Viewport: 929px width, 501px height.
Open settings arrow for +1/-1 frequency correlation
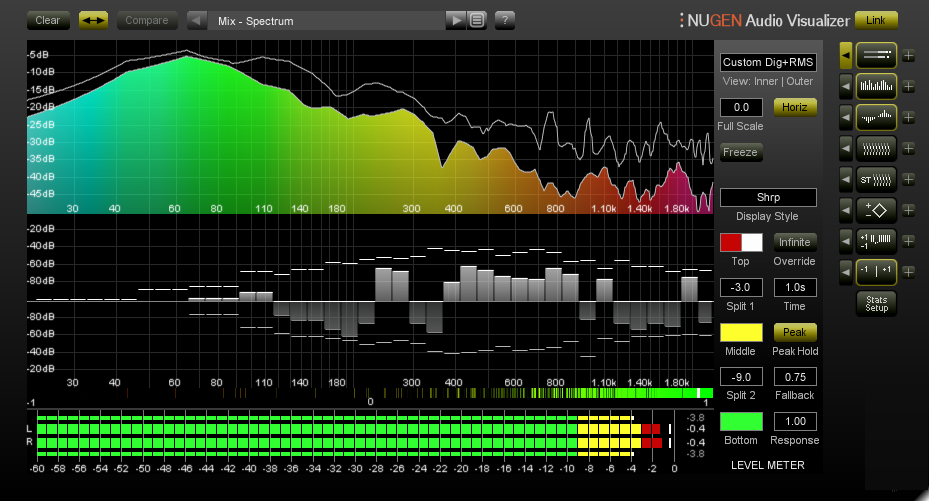[845, 241]
